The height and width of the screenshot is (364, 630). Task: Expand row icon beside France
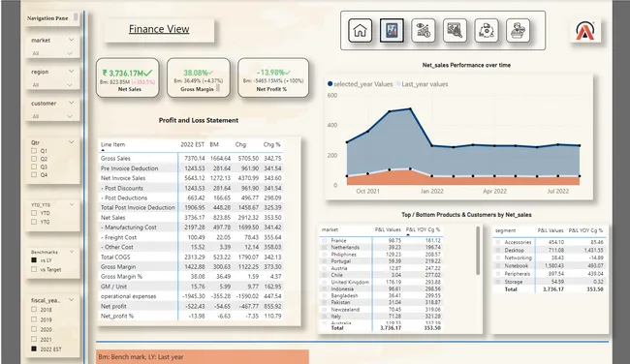[325, 240]
